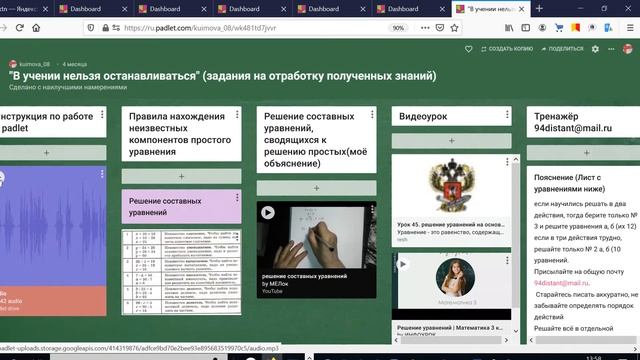The image size is (640, 360).
Task: Open the Library icon in toolbar
Action: coord(509,28)
